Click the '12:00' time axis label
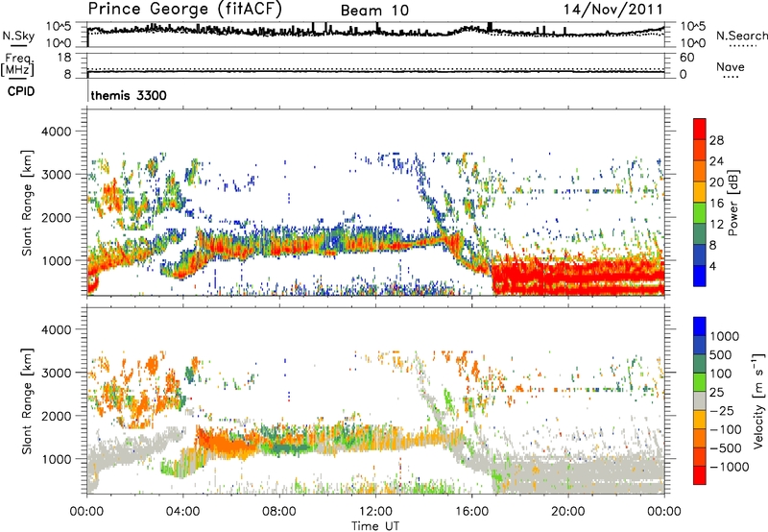This screenshot has width=768, height=532. (375, 512)
